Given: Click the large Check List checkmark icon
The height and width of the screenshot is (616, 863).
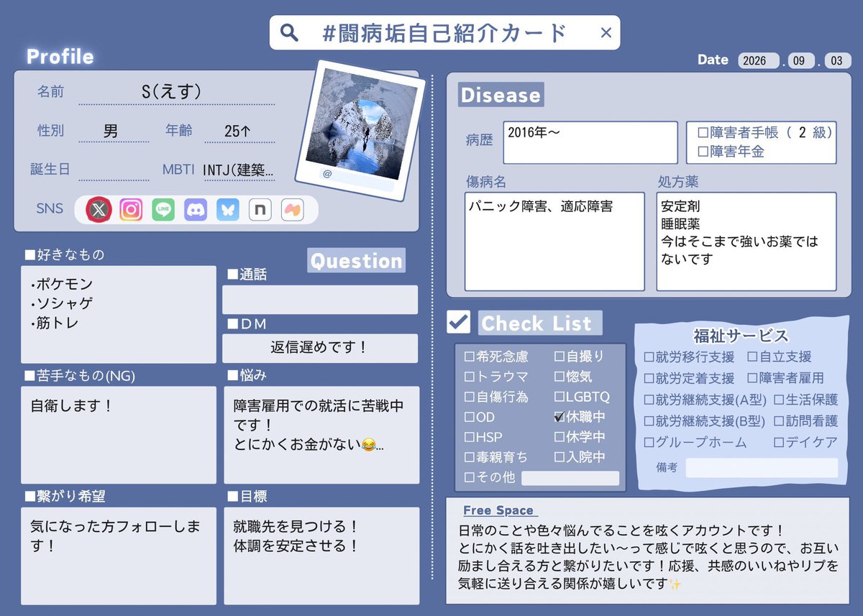Looking at the screenshot, I should pos(458,322).
